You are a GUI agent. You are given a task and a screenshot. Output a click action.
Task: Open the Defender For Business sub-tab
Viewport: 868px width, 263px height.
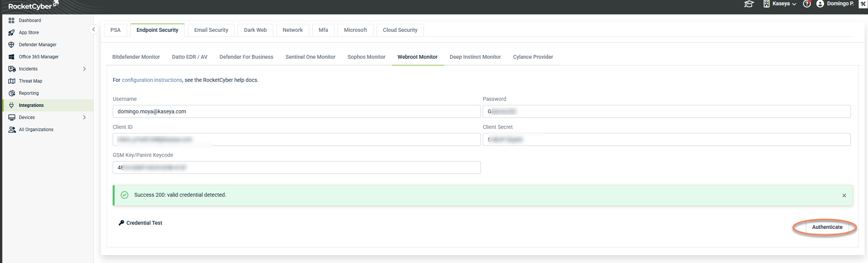(x=246, y=57)
